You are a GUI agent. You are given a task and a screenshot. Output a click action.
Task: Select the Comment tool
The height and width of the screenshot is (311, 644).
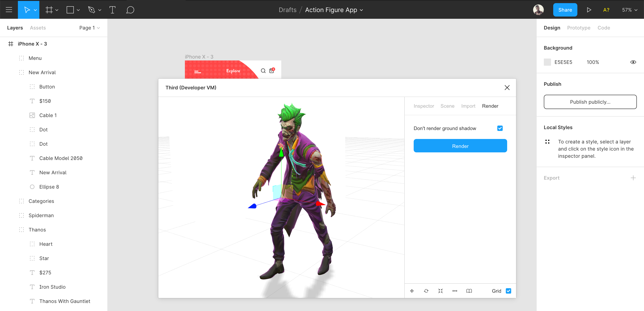[130, 10]
